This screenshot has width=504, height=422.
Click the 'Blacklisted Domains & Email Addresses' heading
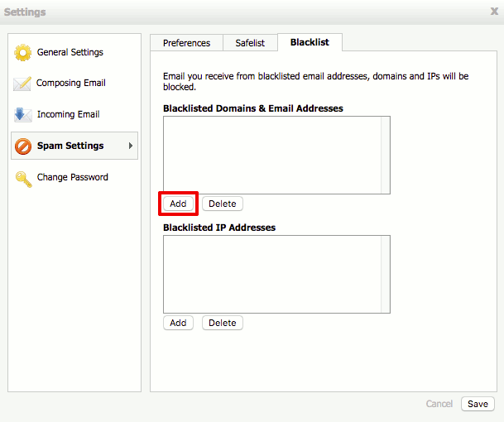click(253, 108)
